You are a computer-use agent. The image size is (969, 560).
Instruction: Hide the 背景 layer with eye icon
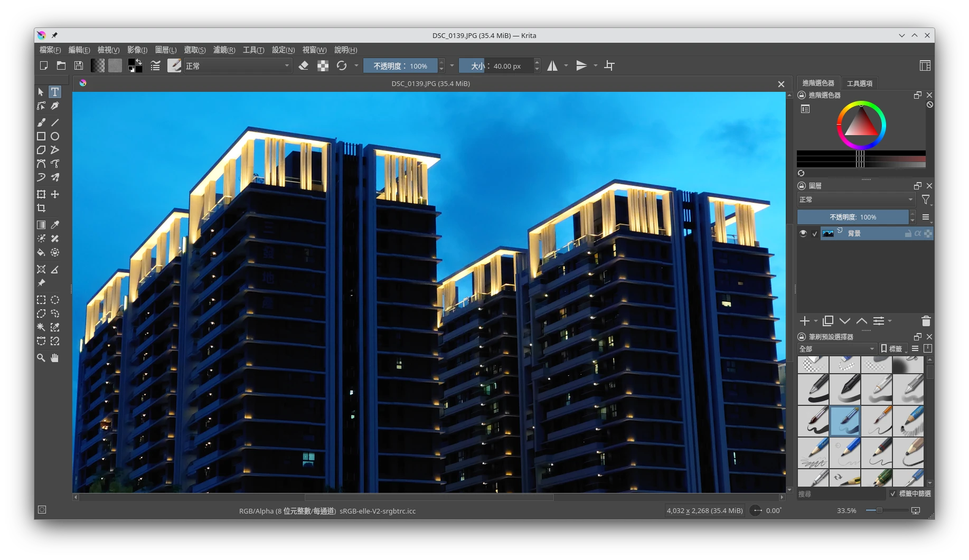803,233
